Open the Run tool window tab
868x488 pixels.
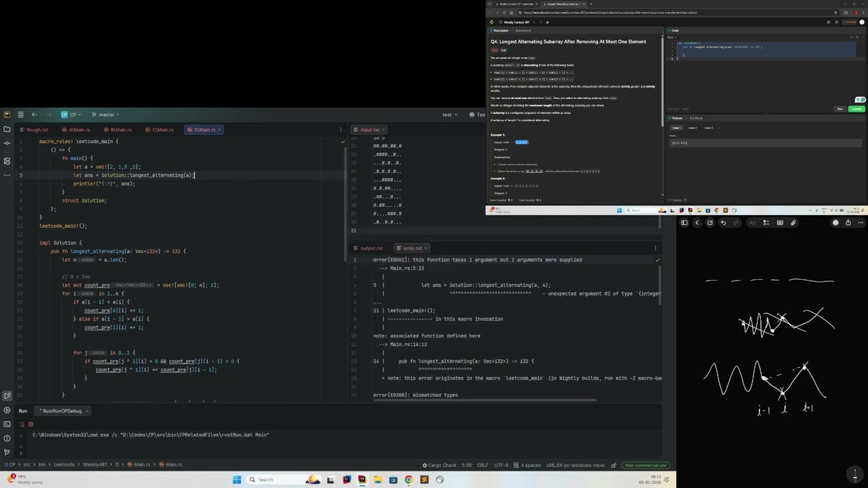pos(22,411)
